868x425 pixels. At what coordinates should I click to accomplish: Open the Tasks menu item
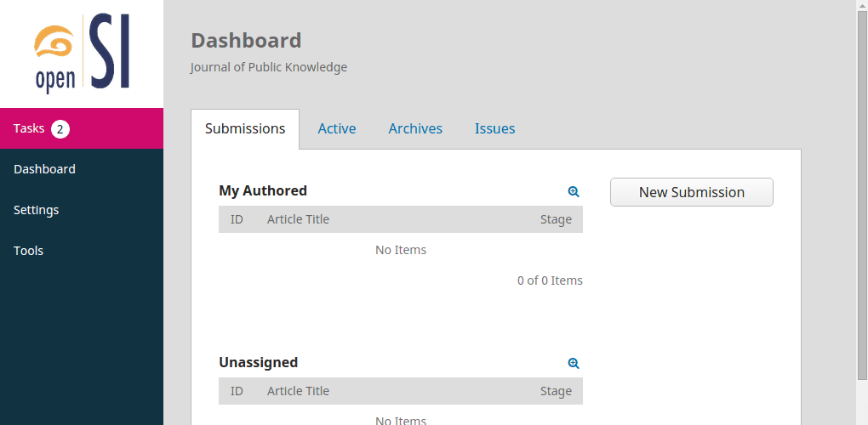29,128
